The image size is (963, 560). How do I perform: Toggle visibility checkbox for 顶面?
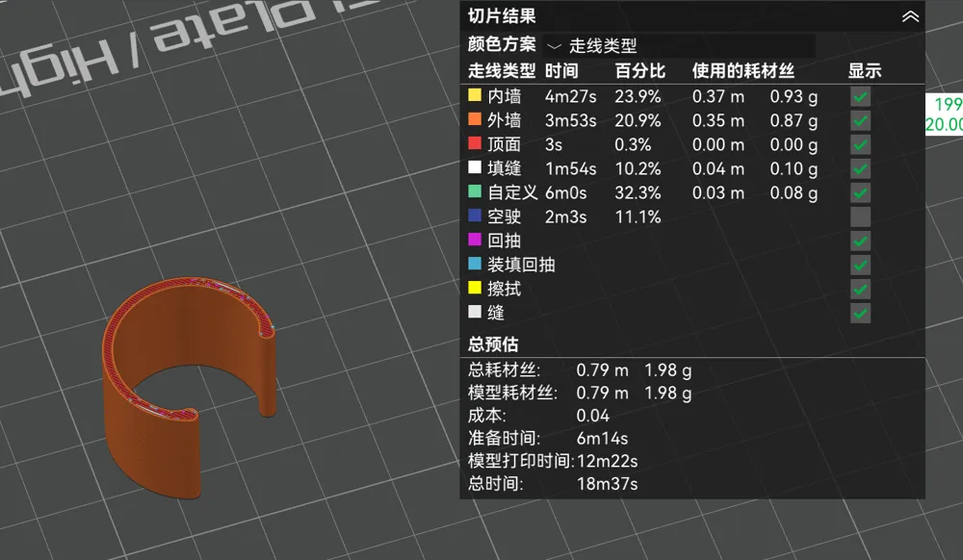click(x=860, y=144)
